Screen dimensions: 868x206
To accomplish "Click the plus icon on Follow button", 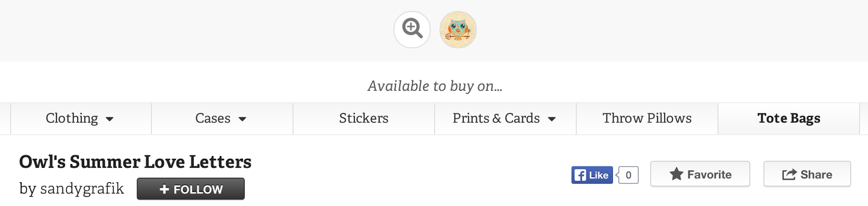I will [x=164, y=189].
